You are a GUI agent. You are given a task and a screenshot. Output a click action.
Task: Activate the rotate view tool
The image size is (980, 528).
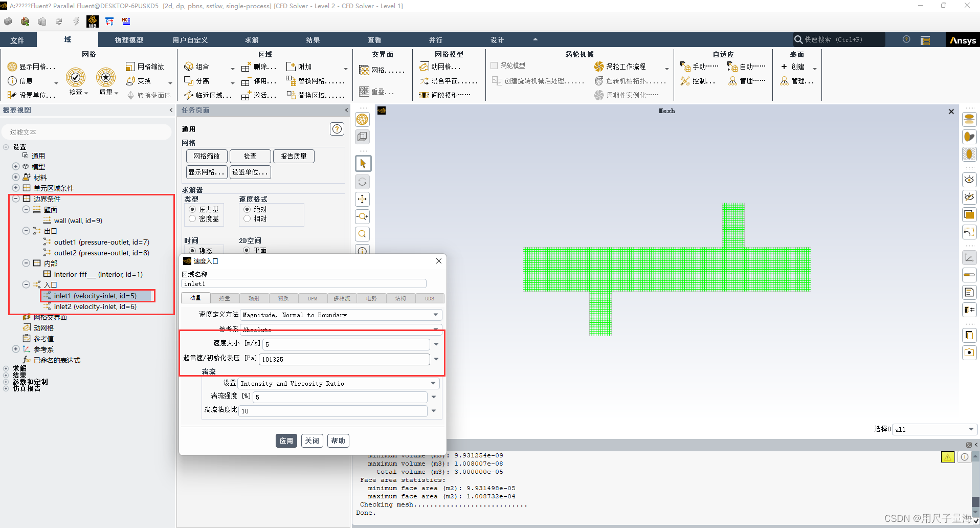click(362, 182)
